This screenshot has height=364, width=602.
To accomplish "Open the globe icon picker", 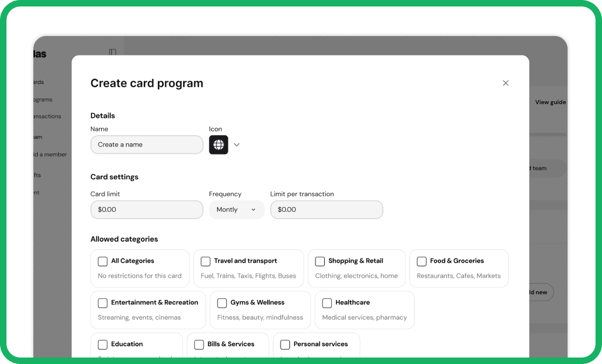I will 218,144.
